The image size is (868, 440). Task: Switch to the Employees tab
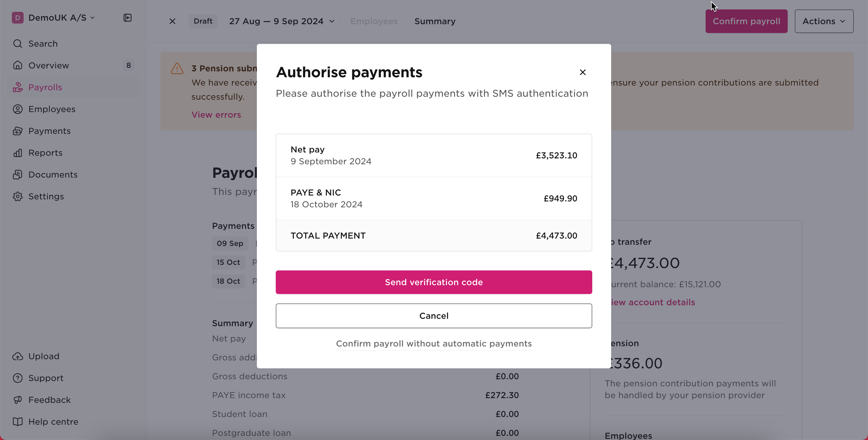[x=374, y=21]
